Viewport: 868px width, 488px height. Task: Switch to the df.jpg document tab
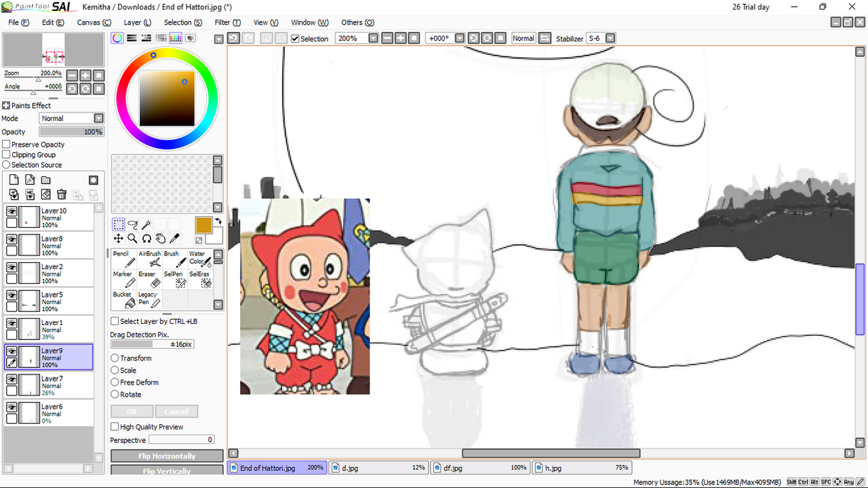480,468
